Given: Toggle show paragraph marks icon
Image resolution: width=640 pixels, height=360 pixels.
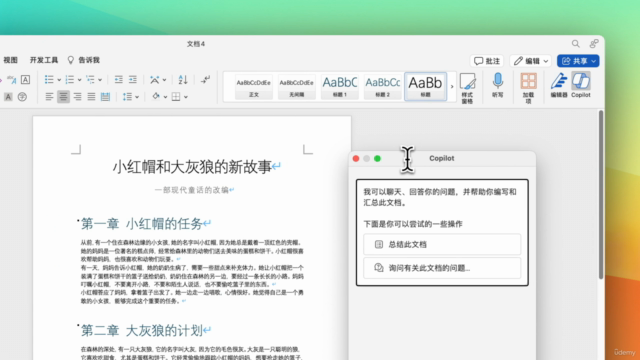Looking at the screenshot, I should click(205, 79).
